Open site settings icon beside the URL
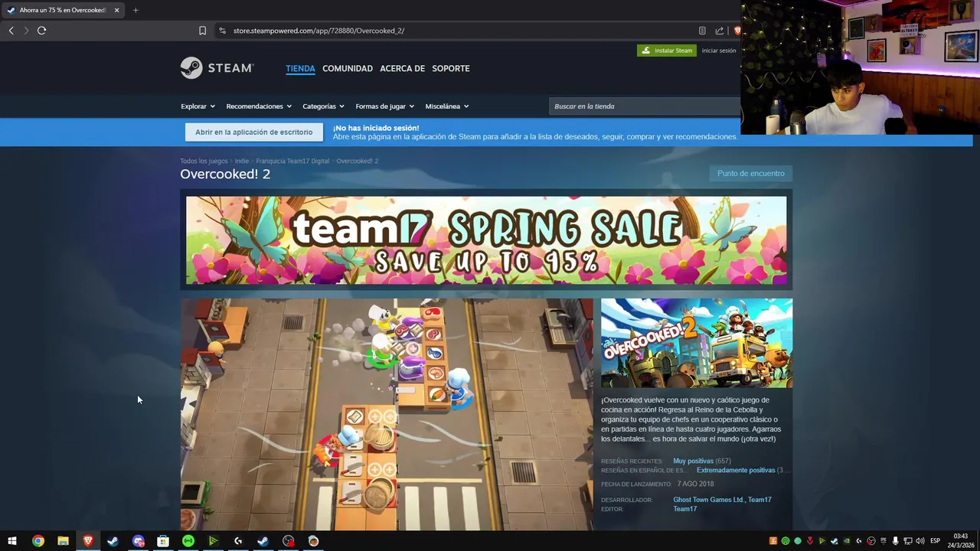This screenshot has width=980, height=551. 222,31
